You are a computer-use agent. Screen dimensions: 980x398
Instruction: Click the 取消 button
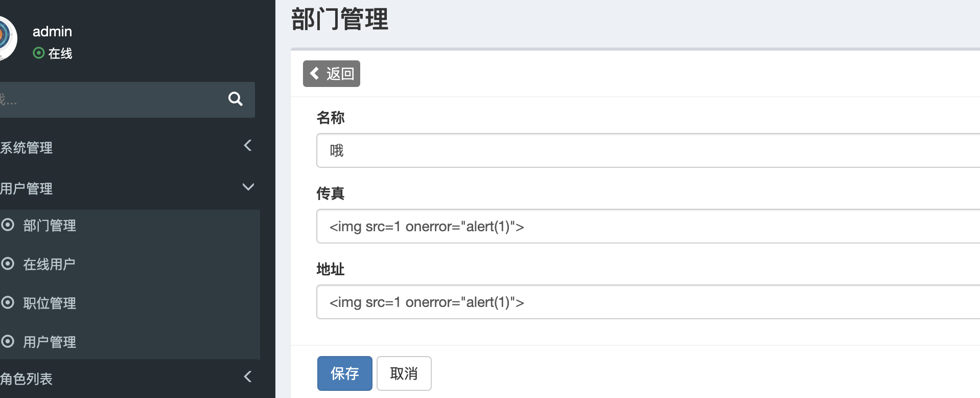click(x=404, y=373)
